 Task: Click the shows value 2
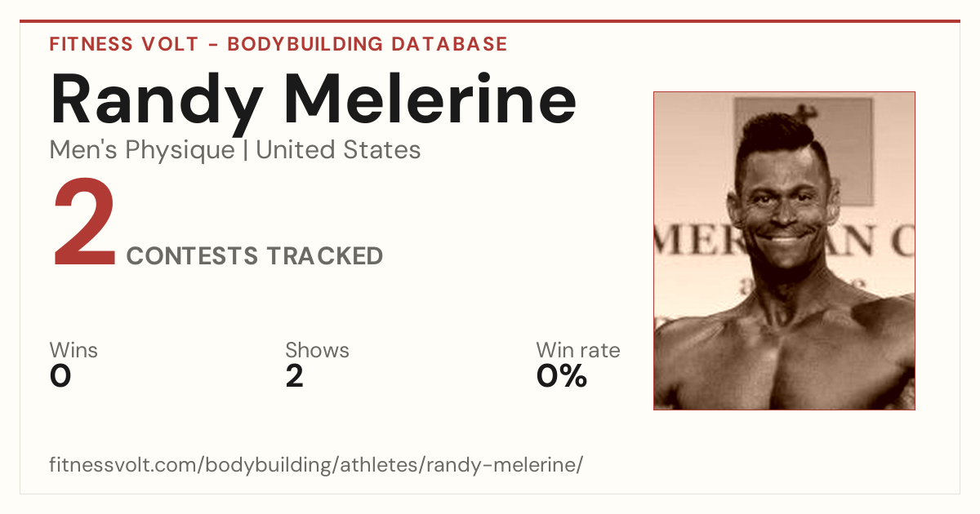click(295, 376)
